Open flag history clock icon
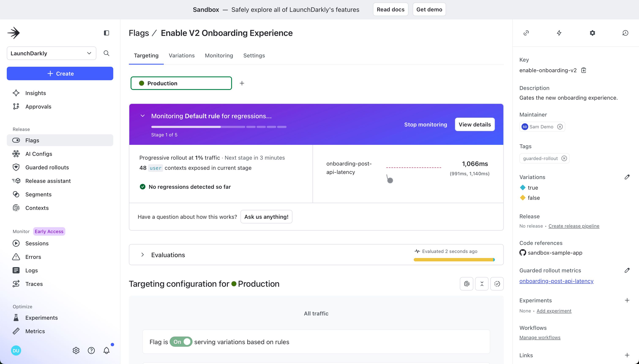Screen dimensions: 639x364 625,33
